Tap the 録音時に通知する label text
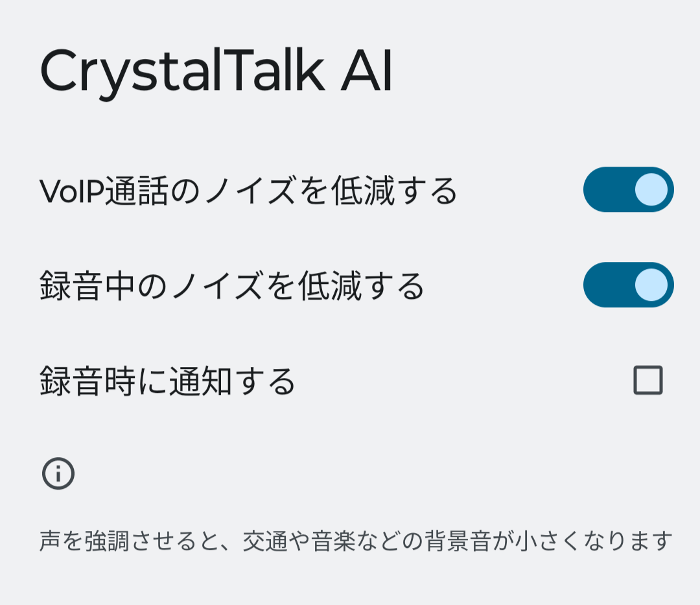This screenshot has width=700, height=605. click(x=167, y=381)
